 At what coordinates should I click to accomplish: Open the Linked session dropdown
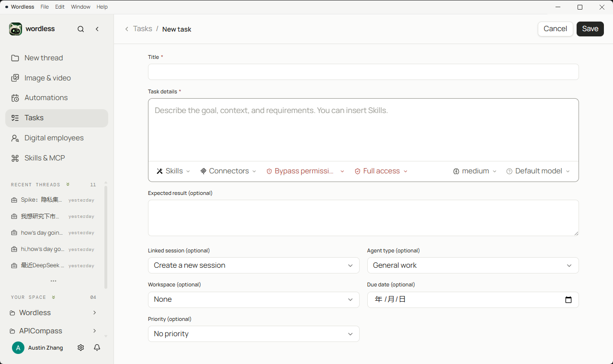(254, 265)
